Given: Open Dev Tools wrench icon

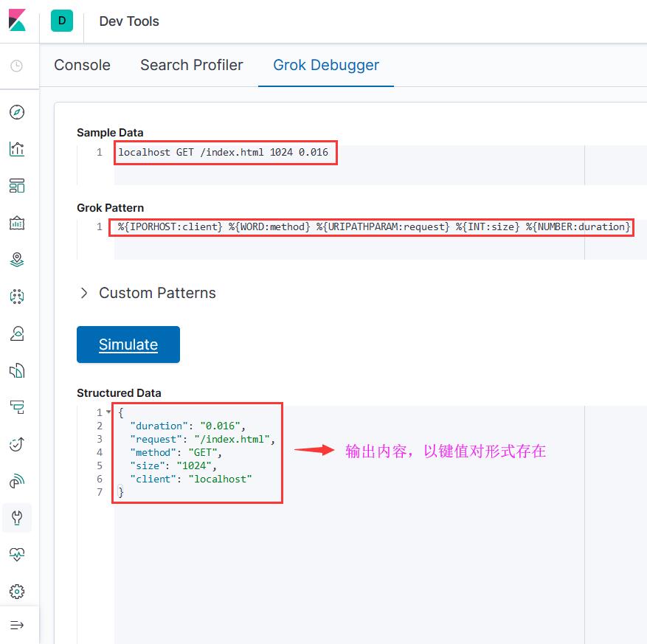Looking at the screenshot, I should [17, 518].
